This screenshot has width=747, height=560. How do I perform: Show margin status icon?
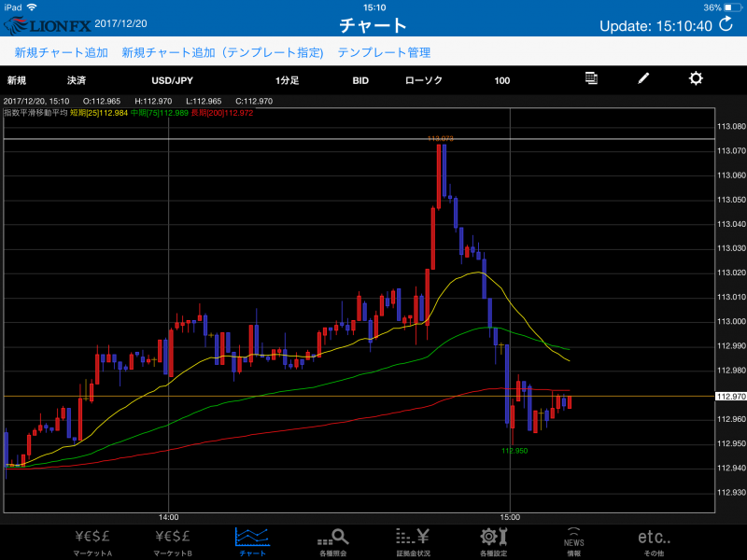click(411, 541)
